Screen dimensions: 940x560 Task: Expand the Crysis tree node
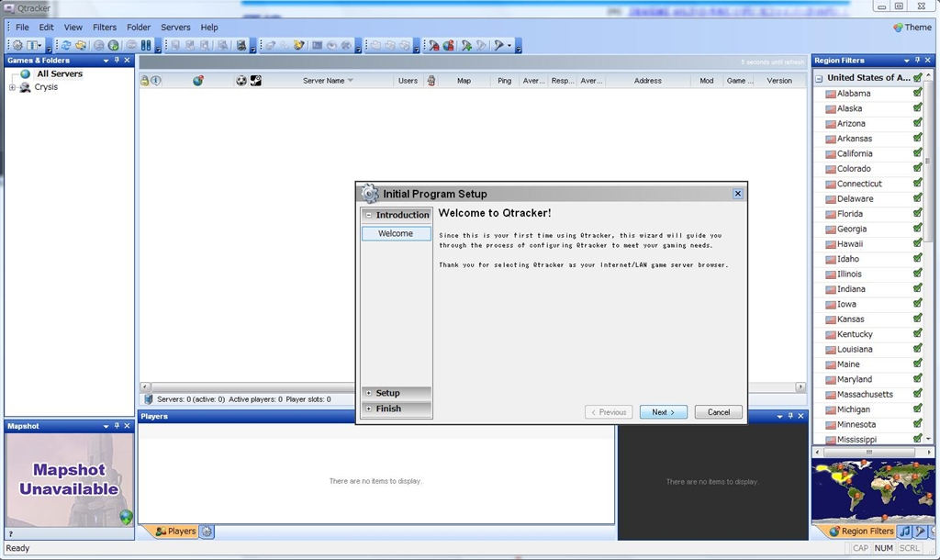12,87
